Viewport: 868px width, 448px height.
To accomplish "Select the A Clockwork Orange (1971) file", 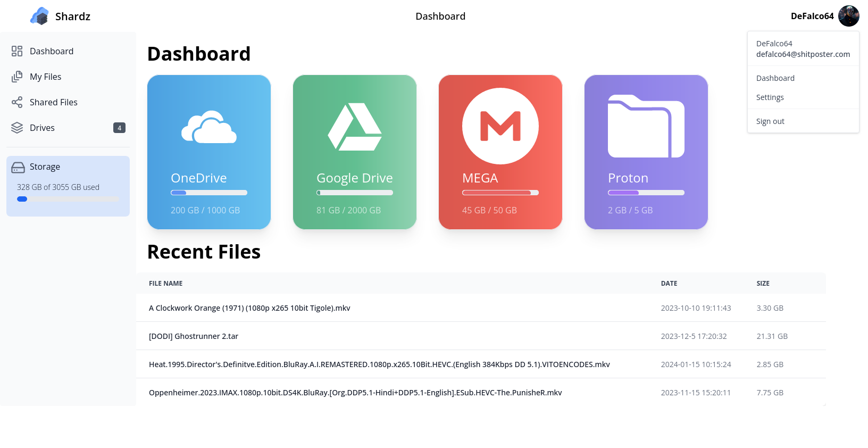I will [249, 308].
